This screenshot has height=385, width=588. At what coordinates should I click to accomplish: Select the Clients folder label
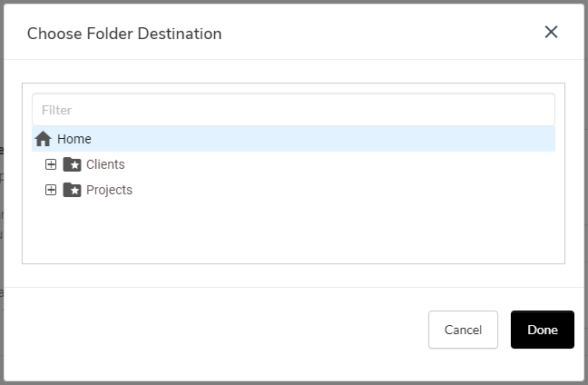tap(105, 164)
